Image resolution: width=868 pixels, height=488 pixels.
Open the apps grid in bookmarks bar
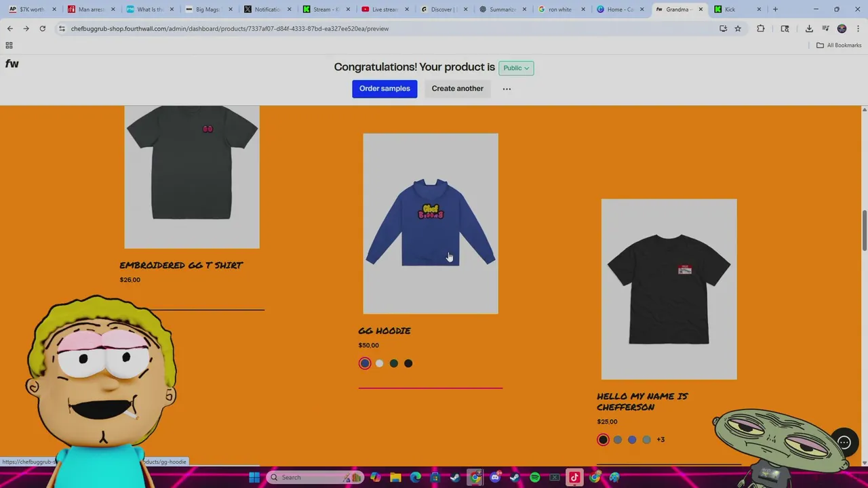point(9,45)
